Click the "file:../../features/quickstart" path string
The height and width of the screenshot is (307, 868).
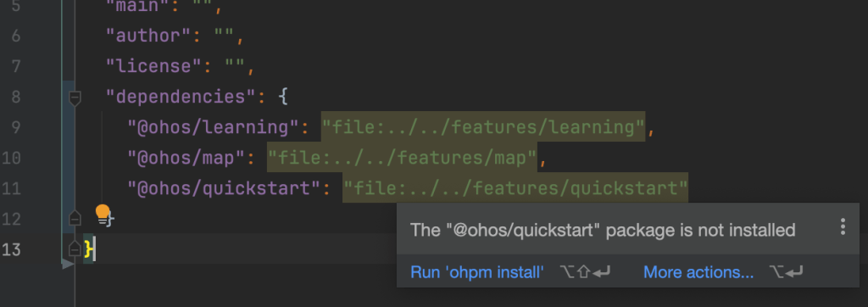coord(515,188)
